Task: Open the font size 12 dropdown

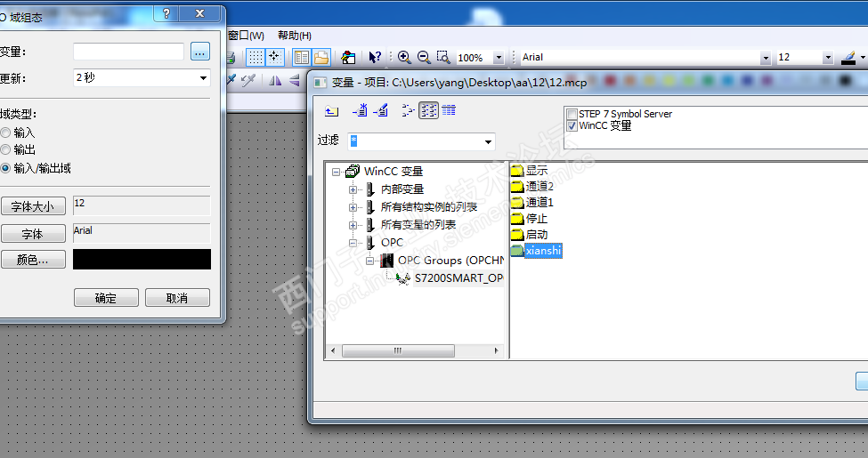Action: pos(828,58)
